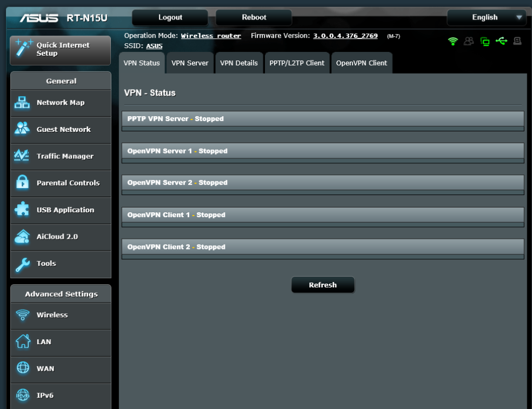Click the guest network status icon at top
Screen dimensions: 532x409
[x=469, y=42]
